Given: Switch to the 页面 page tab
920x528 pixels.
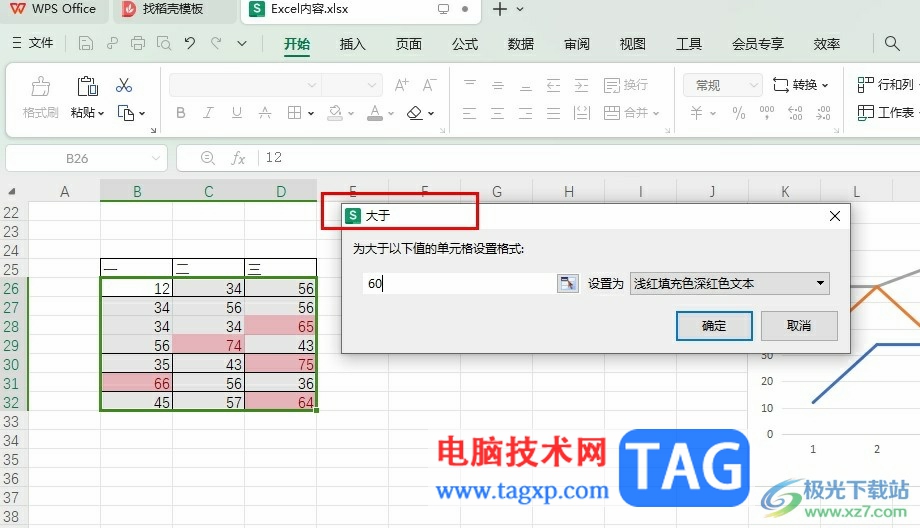Looking at the screenshot, I should point(408,44).
